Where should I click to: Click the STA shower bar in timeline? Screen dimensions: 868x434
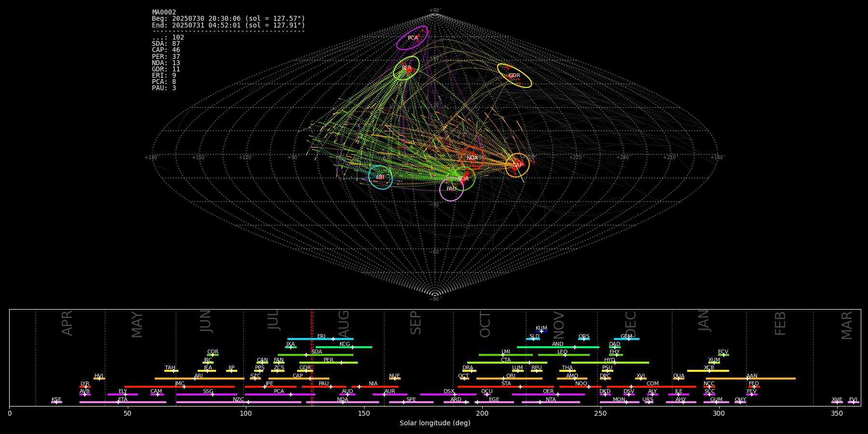tap(506, 387)
